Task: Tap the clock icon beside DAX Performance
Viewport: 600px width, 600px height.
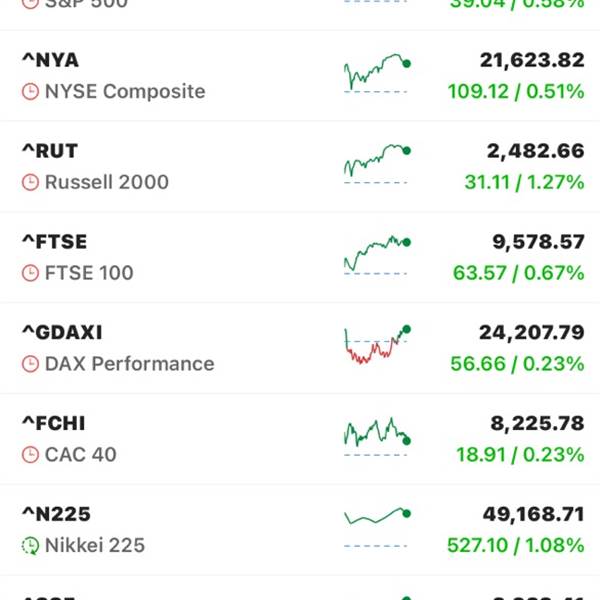Action: click(31, 364)
